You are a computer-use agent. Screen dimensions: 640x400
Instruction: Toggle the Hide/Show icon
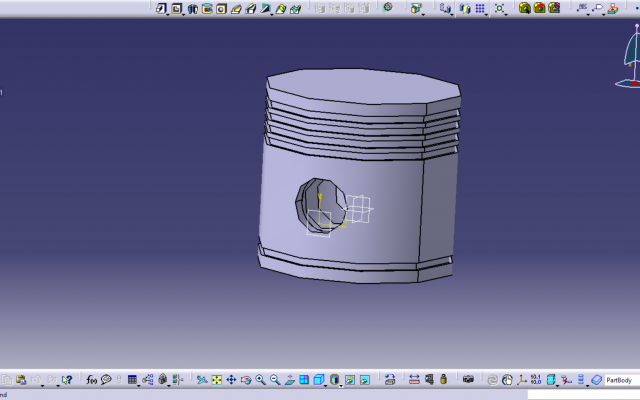pos(350,380)
